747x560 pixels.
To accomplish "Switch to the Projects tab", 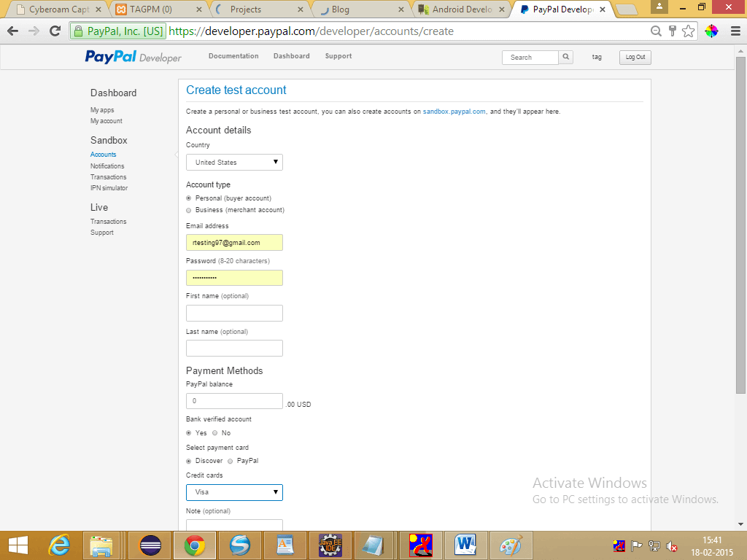I will click(260, 9).
